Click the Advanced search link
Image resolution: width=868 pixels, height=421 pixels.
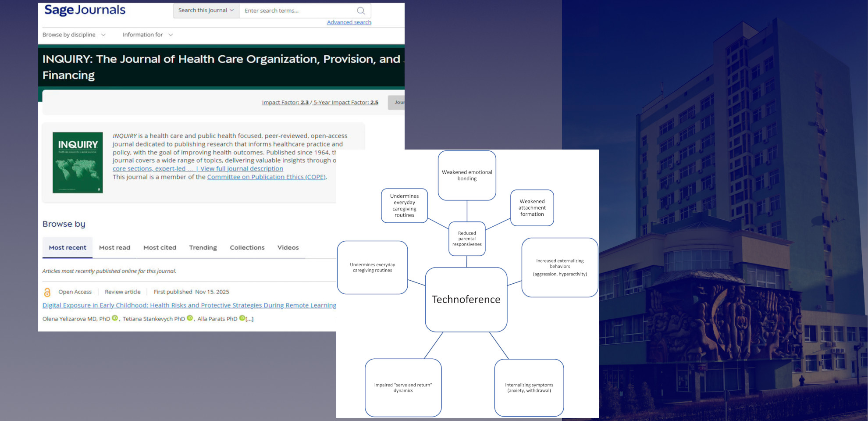349,22
